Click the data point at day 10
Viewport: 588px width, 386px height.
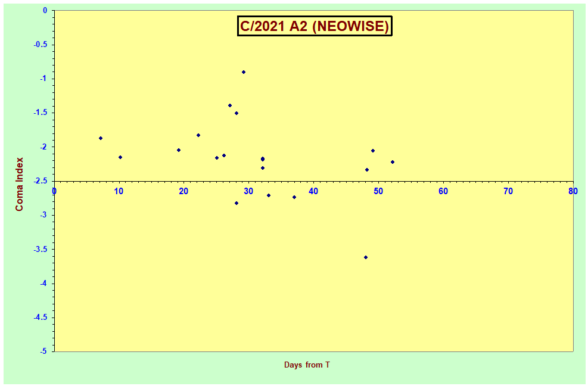click(120, 157)
